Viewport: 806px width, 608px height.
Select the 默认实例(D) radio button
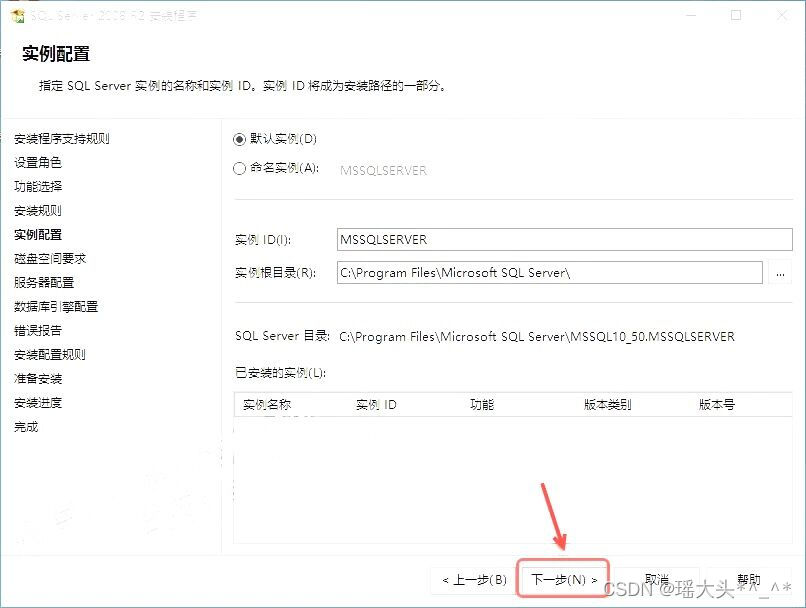click(240, 139)
